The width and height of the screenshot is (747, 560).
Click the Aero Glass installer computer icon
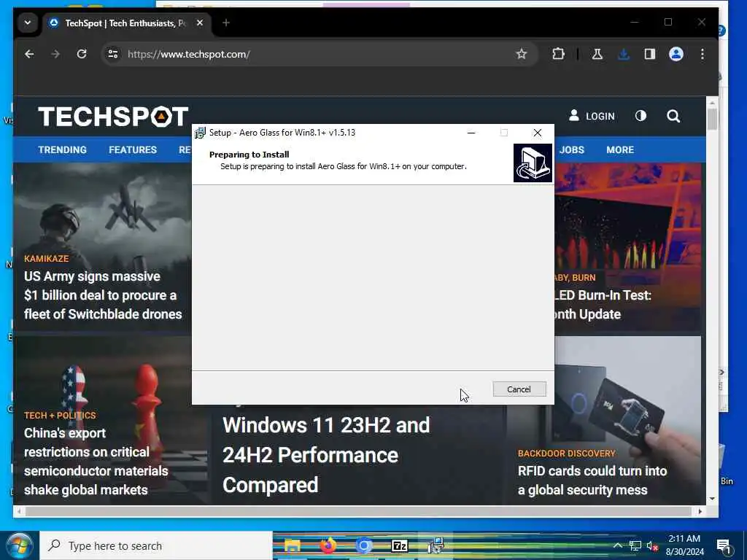click(533, 163)
